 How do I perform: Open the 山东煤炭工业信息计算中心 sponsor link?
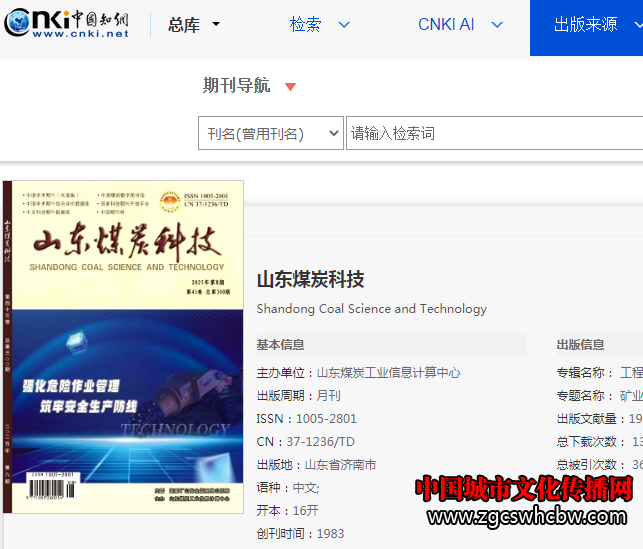[388, 372]
